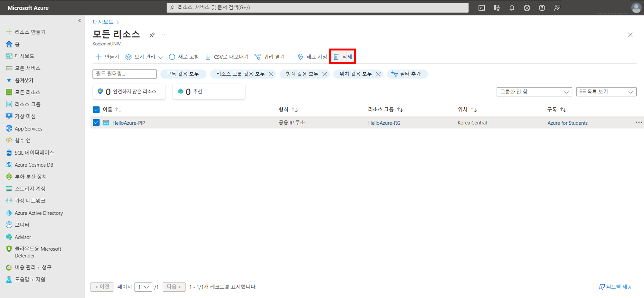Viewport: 644px width, 298px height.
Task: Open page number dropdown
Action: coord(143,287)
